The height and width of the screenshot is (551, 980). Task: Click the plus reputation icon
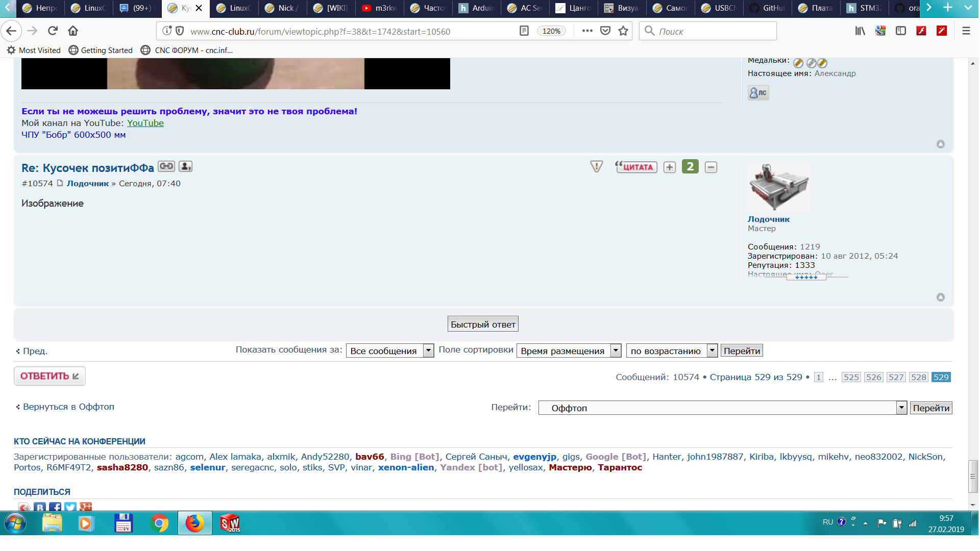pyautogui.click(x=669, y=167)
